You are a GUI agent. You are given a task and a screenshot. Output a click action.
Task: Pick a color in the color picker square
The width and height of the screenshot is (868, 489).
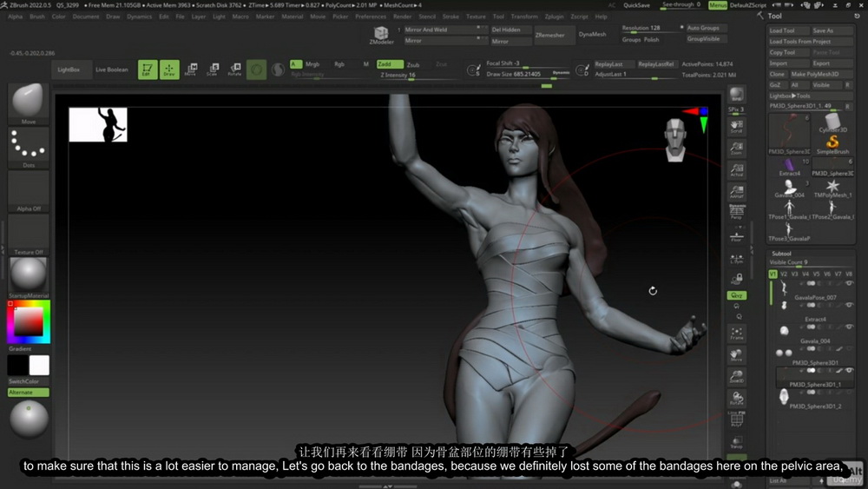(x=29, y=322)
